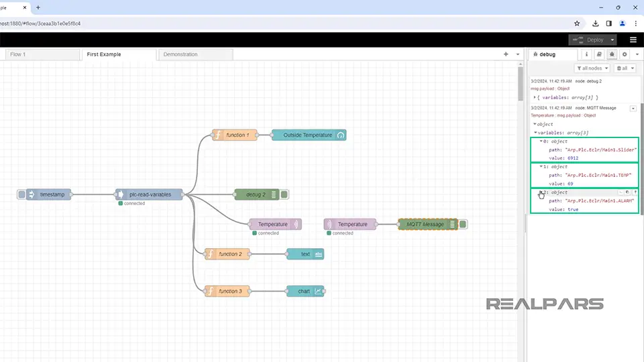Image resolution: width=644 pixels, height=362 pixels.
Task: Open a new browser tab
Action: pos(38,7)
